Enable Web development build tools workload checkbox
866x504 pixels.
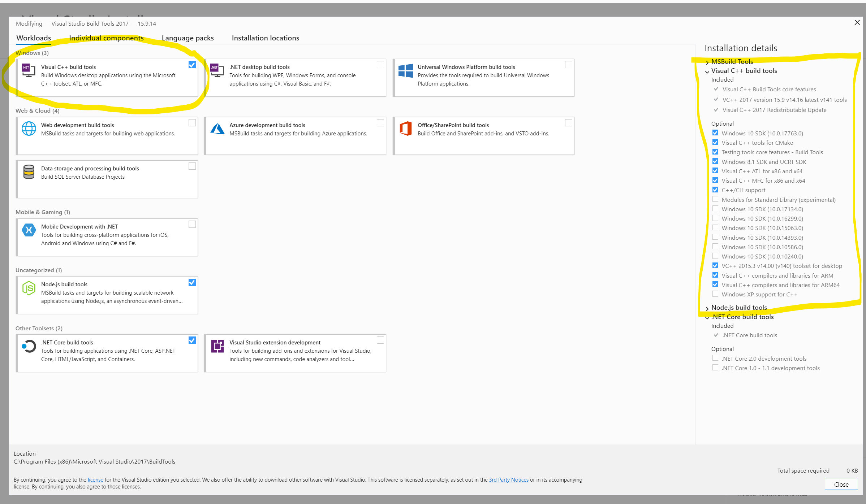coord(192,123)
